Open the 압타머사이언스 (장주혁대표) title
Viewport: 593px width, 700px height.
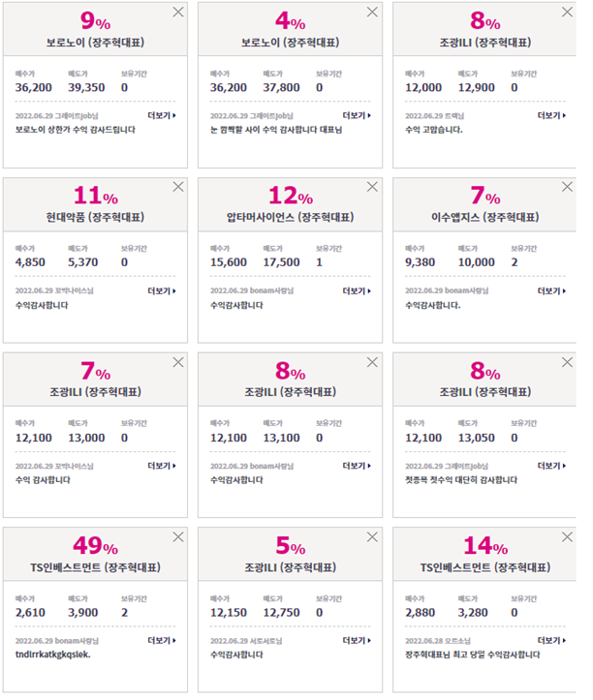pos(290,218)
